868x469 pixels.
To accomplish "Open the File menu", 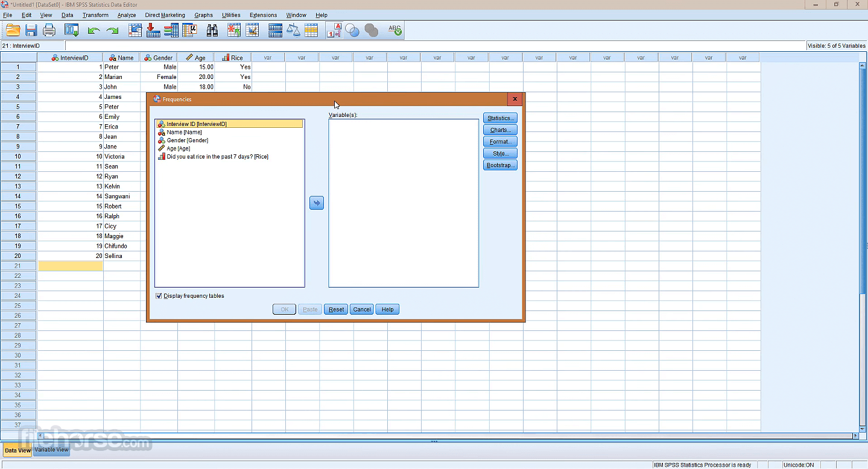I will coord(7,15).
